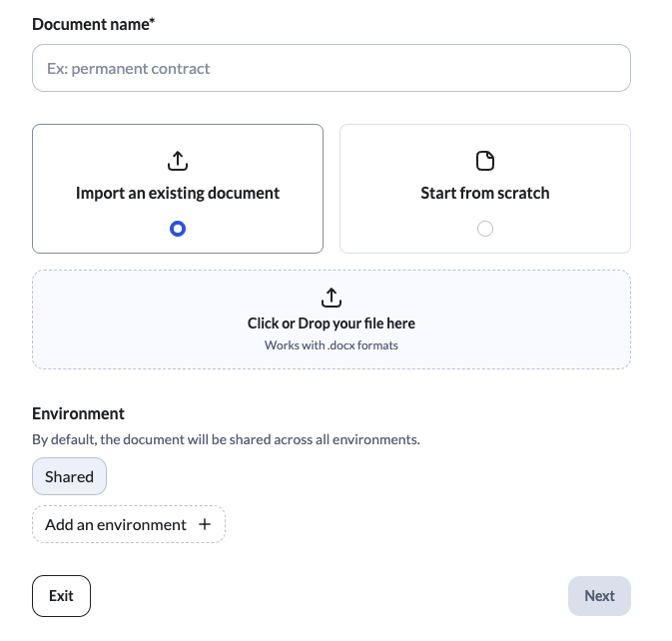Viewport: 672px width, 641px height.
Task: Exit the document creation form
Action: click(x=61, y=596)
